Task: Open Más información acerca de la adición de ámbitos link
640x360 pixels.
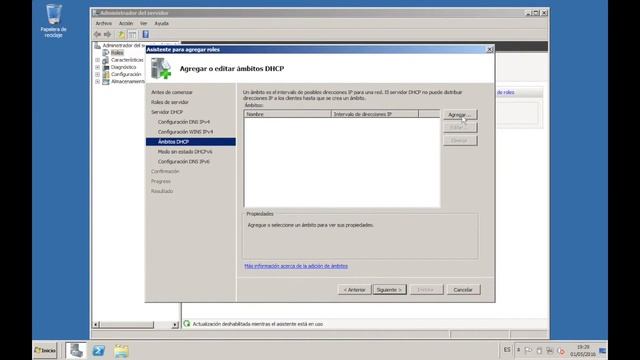Action: click(x=296, y=266)
